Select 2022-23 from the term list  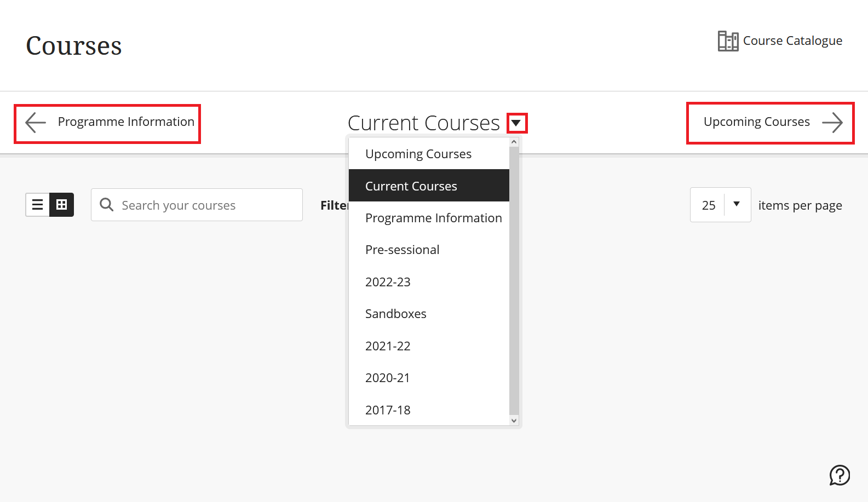coord(388,281)
